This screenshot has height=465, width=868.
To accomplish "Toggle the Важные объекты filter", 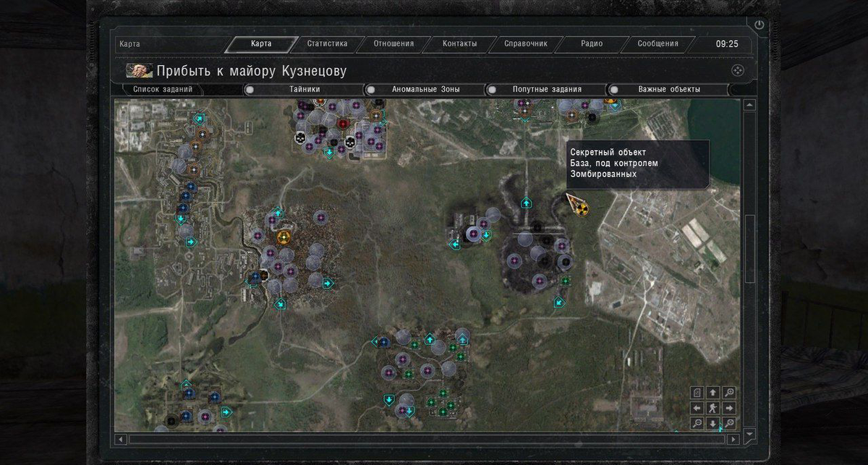I will coord(669,90).
